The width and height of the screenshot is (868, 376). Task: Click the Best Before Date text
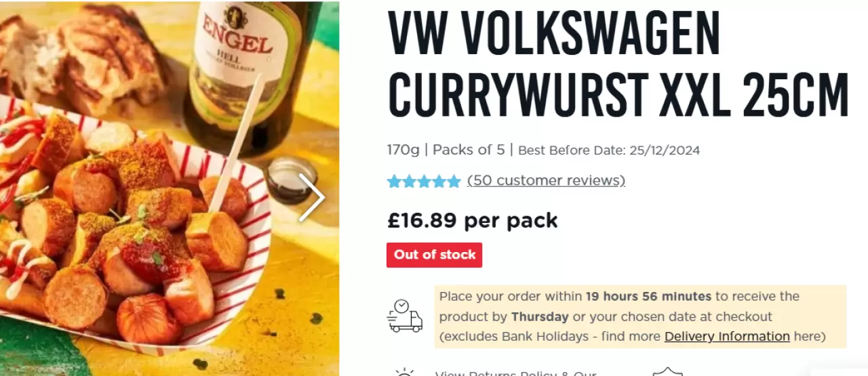pyautogui.click(x=609, y=150)
